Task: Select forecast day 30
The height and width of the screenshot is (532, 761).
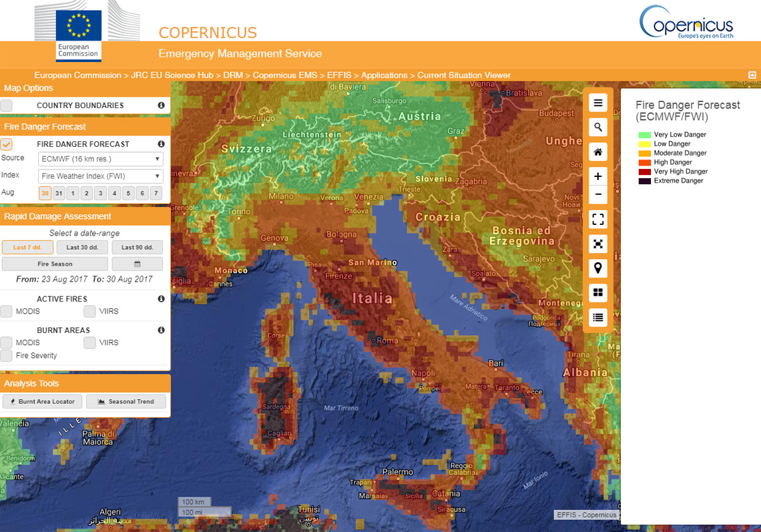Action: point(45,193)
